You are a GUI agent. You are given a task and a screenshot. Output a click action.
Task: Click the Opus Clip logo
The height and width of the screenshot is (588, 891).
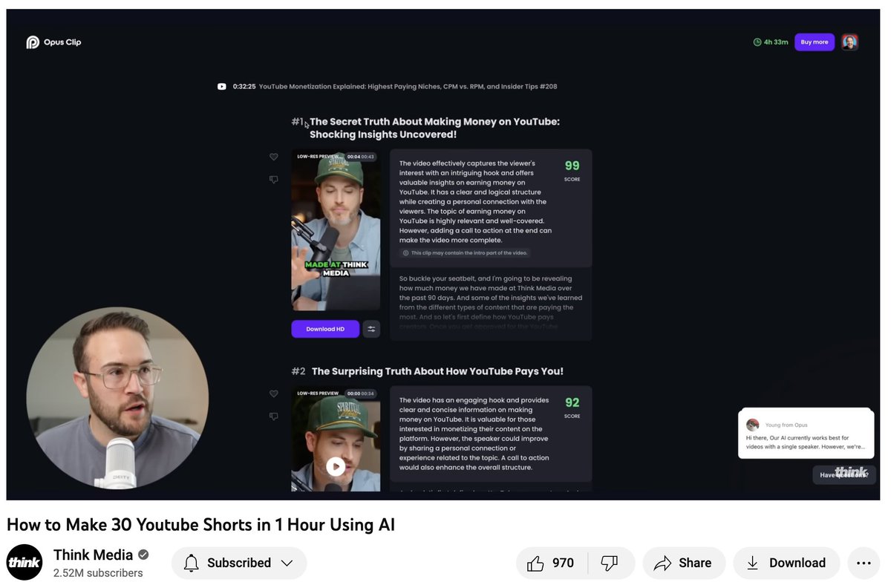(x=53, y=42)
